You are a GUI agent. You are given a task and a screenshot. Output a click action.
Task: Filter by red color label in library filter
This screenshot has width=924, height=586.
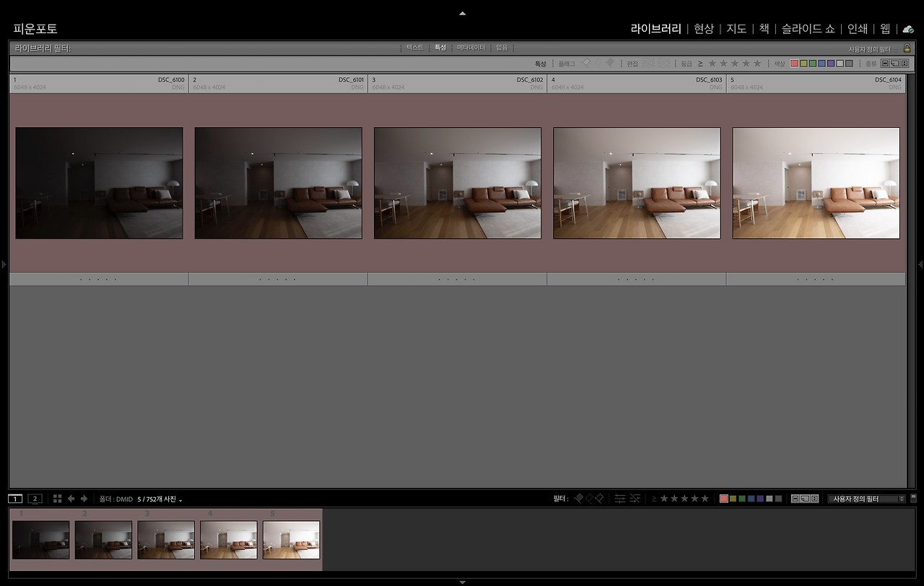(795, 64)
